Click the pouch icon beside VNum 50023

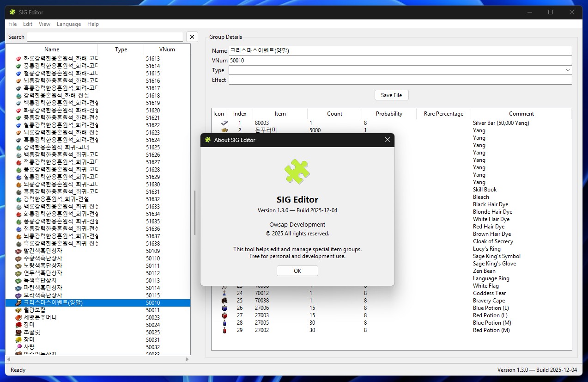[18, 318]
